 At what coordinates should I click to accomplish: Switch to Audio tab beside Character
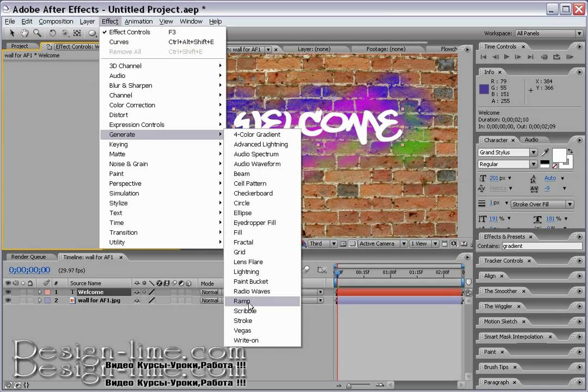click(531, 139)
